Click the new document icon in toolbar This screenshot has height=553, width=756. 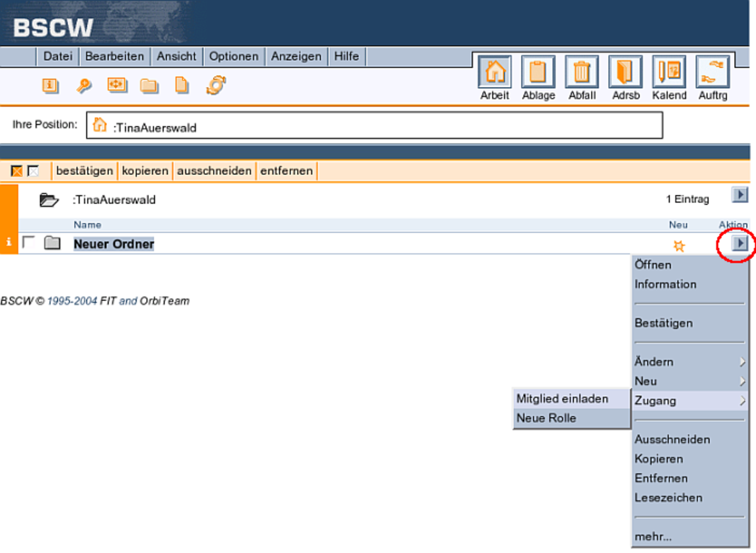(x=182, y=85)
